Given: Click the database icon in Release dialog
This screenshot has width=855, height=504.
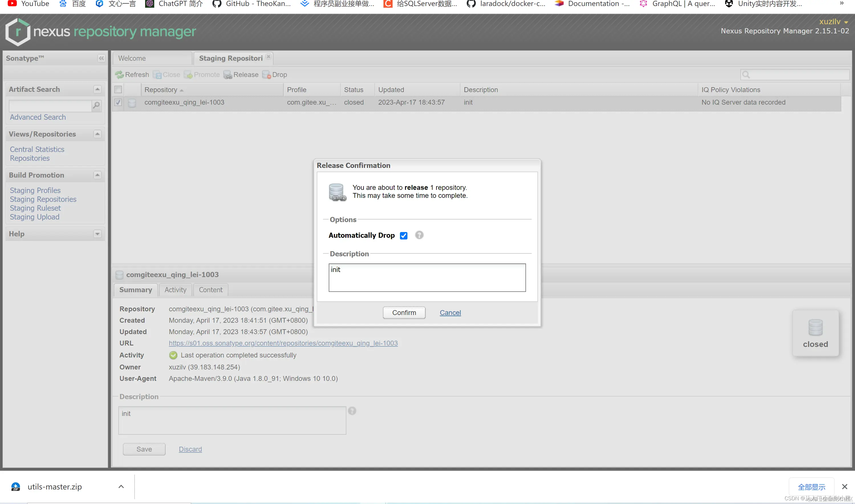Looking at the screenshot, I should [x=337, y=192].
